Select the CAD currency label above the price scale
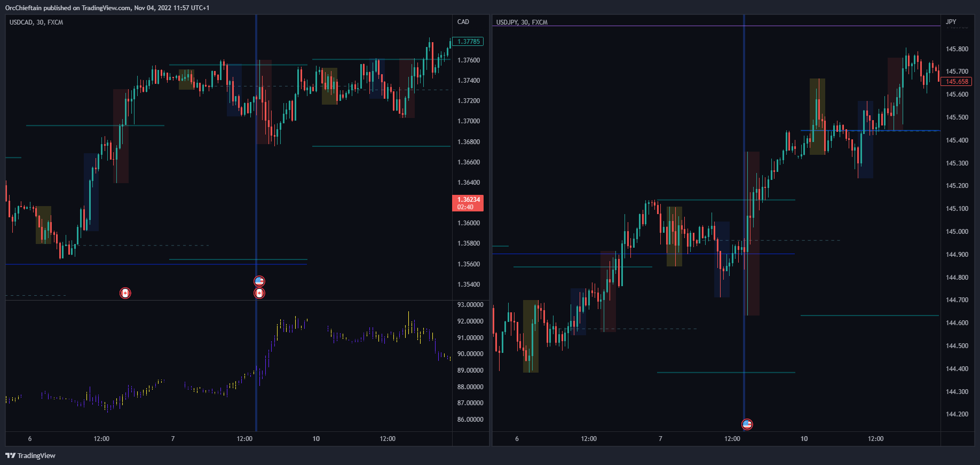 [463, 22]
